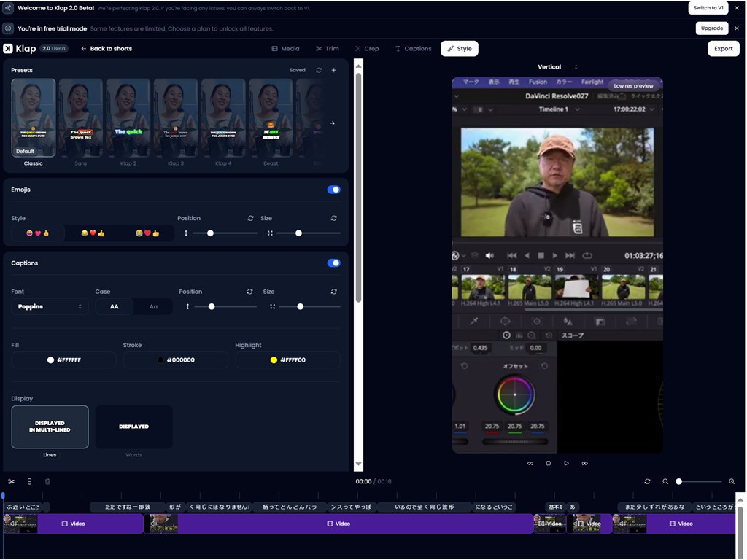747x560 pixels.
Task: Reset the Captions size
Action: 334,292
